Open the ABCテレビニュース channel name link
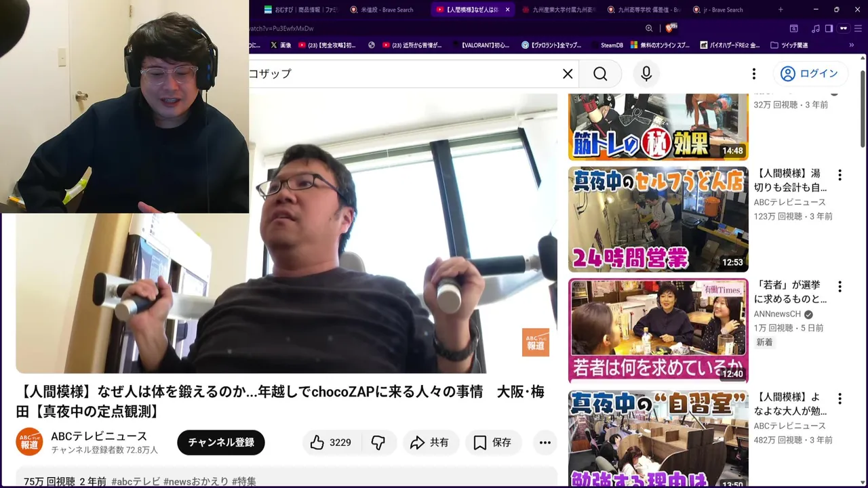 point(99,436)
